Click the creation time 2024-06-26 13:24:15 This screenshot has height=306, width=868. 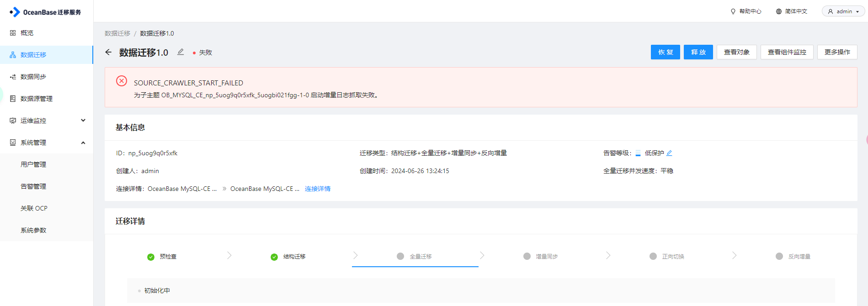[x=420, y=171]
